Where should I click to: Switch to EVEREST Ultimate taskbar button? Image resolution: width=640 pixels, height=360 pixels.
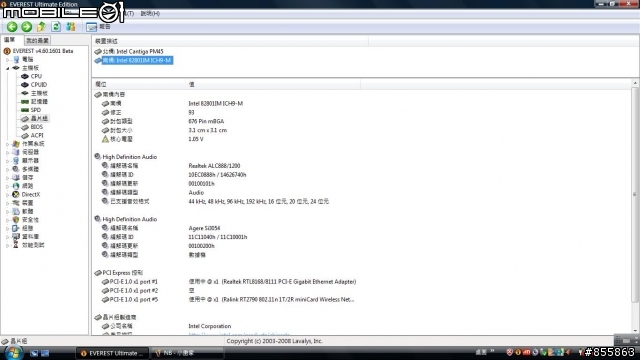point(113,353)
